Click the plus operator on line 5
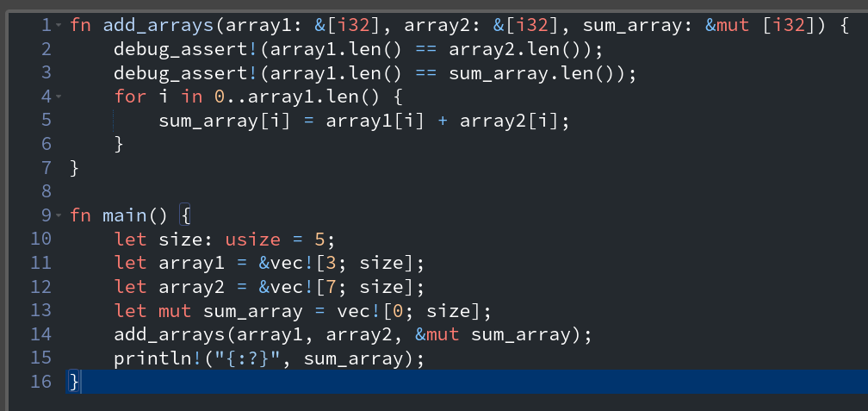This screenshot has width=868, height=411. point(443,121)
